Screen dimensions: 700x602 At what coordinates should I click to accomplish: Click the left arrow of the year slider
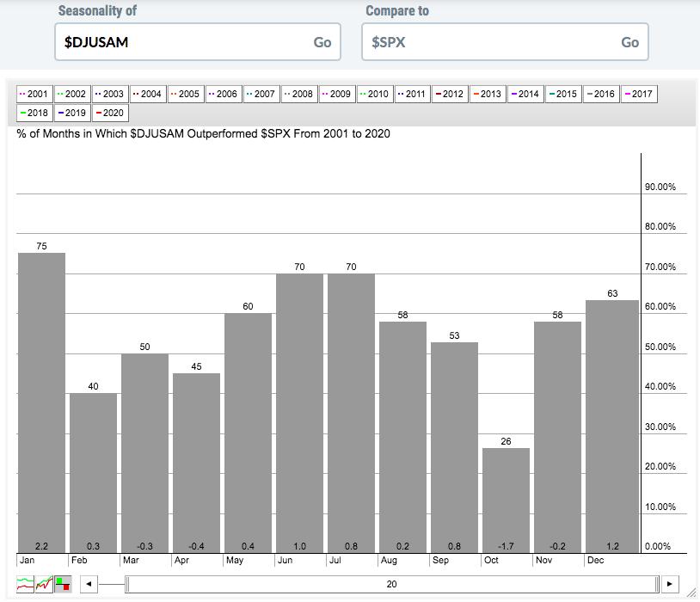[x=88, y=584]
